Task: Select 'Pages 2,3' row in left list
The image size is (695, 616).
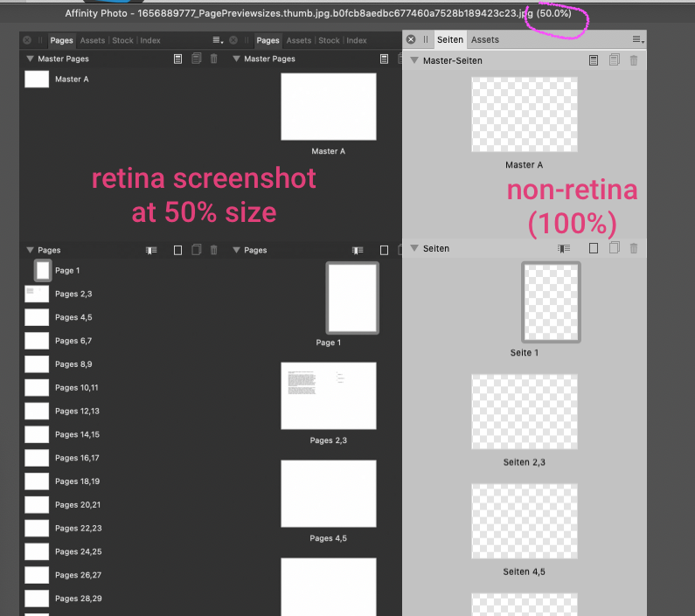Action: [124, 294]
